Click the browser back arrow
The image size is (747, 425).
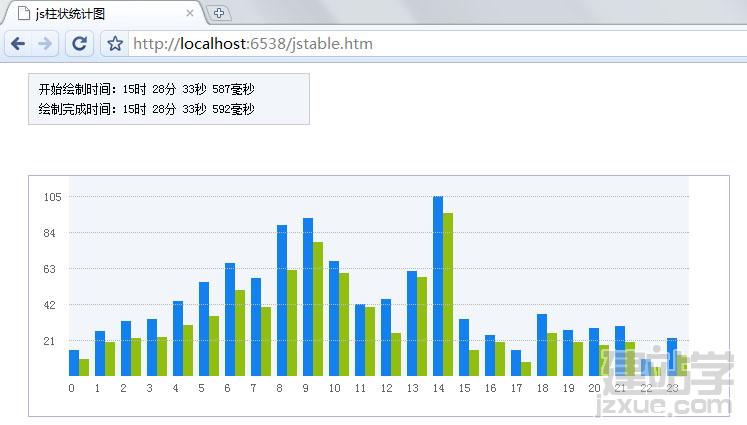18,44
